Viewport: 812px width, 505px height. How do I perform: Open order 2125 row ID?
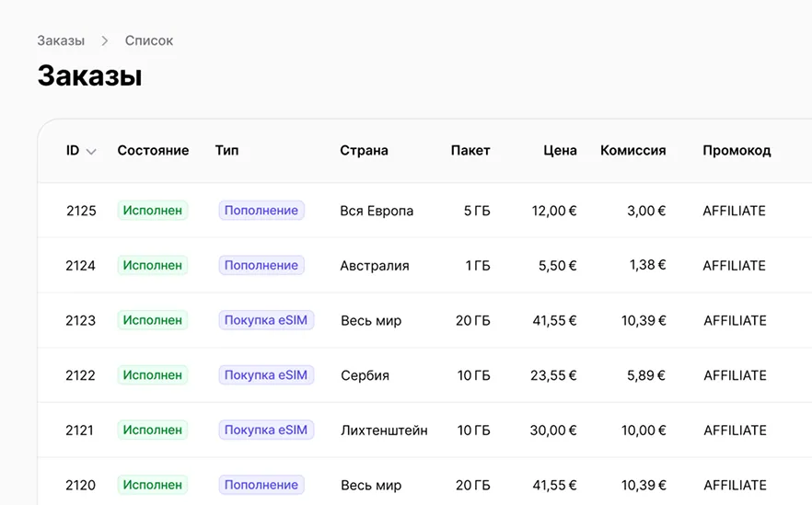coord(81,211)
